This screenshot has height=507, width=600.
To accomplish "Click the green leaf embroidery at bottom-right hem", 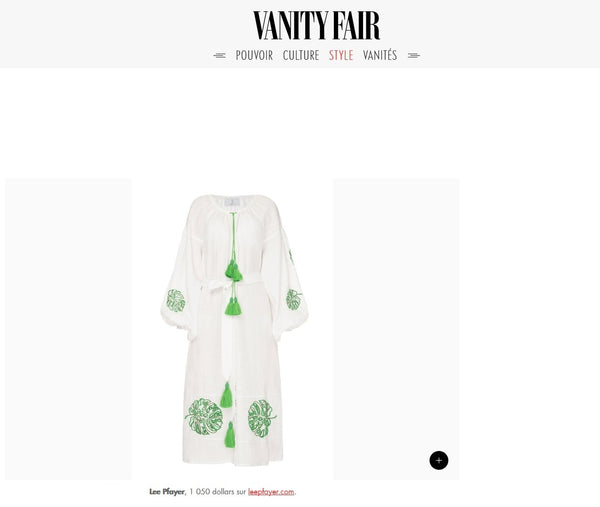I will click(262, 419).
